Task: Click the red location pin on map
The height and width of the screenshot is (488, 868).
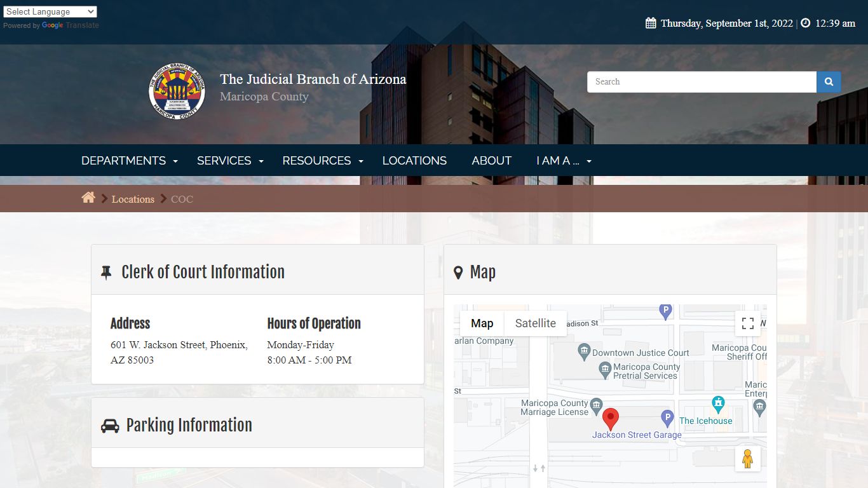Action: point(611,419)
